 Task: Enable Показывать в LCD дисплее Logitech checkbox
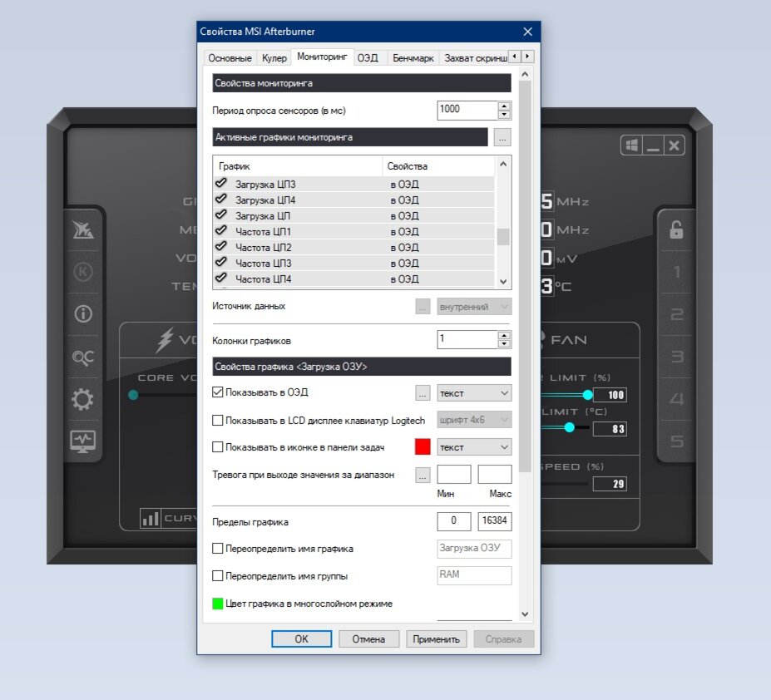click(217, 421)
